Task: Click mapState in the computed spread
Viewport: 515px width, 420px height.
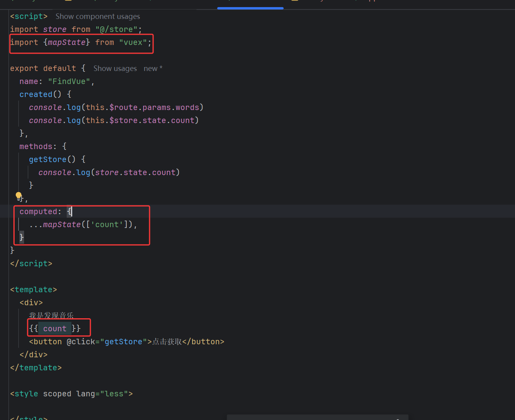Action: 62,225
